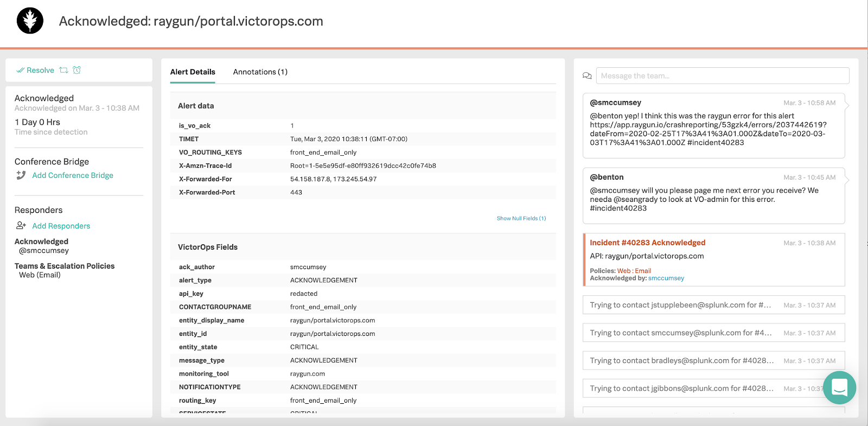Image resolution: width=868 pixels, height=426 pixels.
Task: Click the Web : Email policies link
Action: (634, 271)
